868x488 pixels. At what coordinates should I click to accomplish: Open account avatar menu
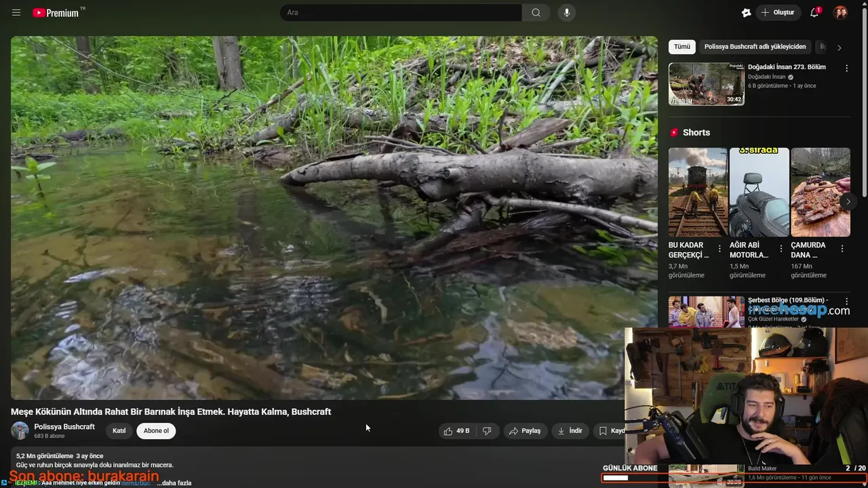click(x=841, y=13)
